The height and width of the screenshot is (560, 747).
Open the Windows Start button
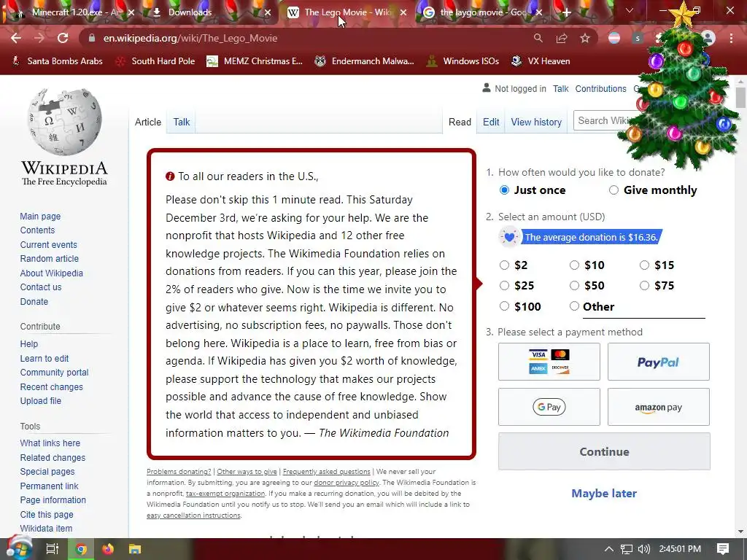(x=18, y=548)
